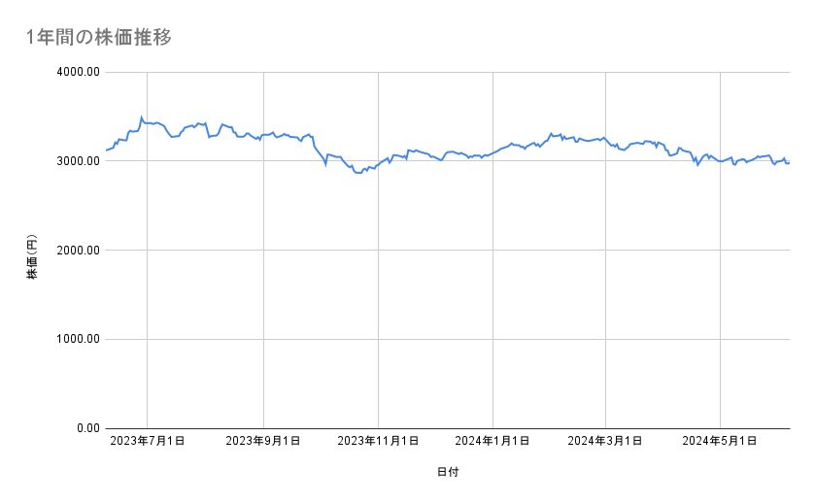Click the blue line at the 2024年1月1日 gridline
The image size is (815, 504).
(x=492, y=152)
